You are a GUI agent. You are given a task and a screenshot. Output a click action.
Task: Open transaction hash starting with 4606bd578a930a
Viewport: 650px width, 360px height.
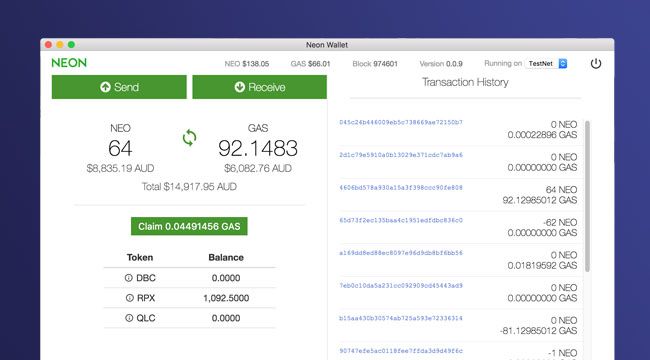tap(401, 188)
